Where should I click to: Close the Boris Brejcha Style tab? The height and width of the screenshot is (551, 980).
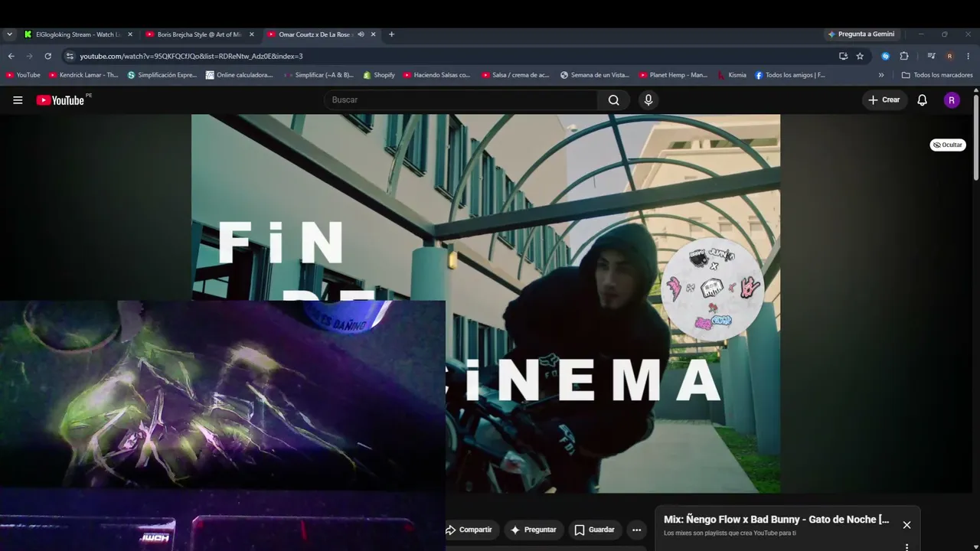pos(252,34)
